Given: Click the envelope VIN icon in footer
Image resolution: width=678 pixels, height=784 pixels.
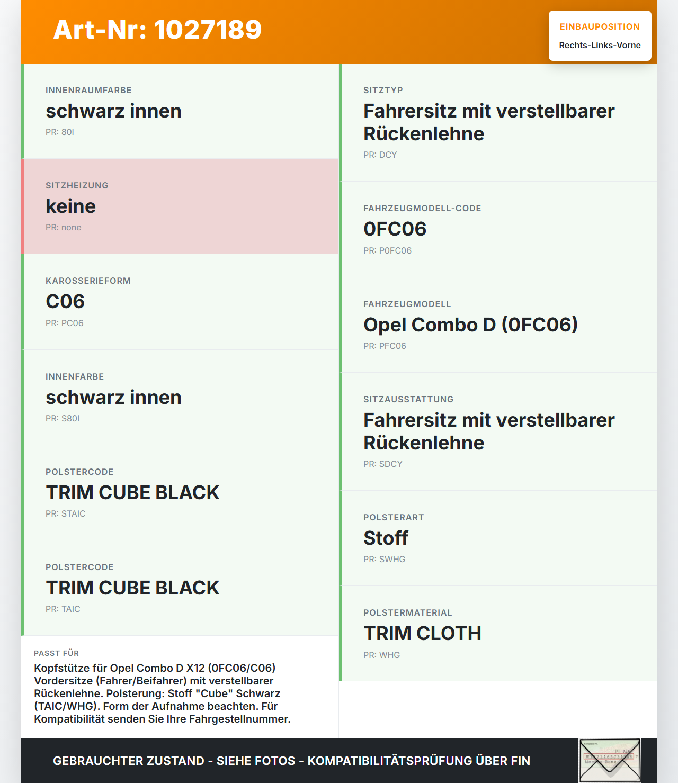Looking at the screenshot, I should tap(610, 761).
